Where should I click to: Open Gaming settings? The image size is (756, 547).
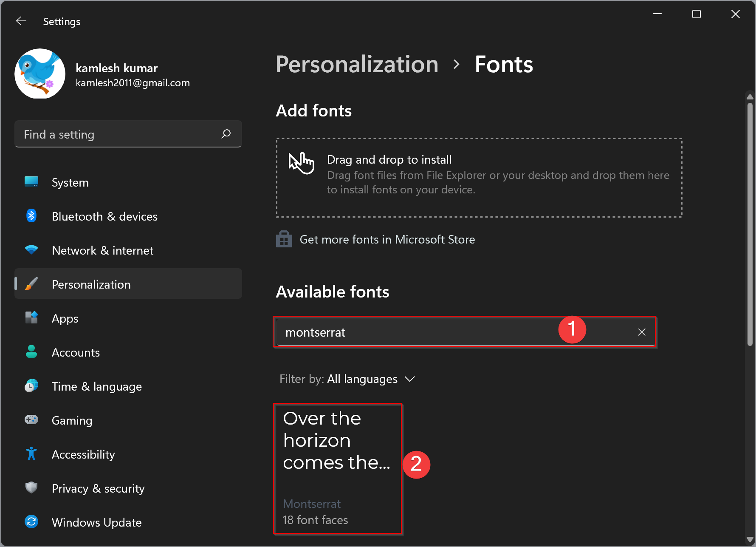128,420
